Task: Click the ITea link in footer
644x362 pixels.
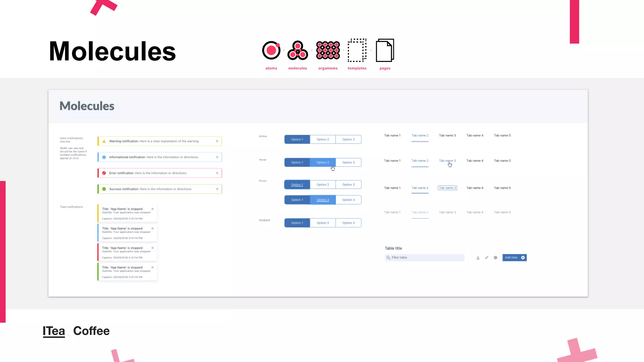Action: point(54,331)
